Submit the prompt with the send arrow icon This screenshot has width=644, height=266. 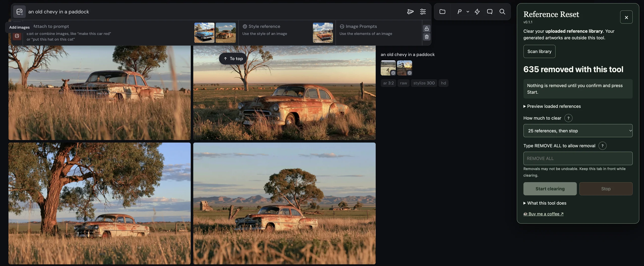pos(410,11)
